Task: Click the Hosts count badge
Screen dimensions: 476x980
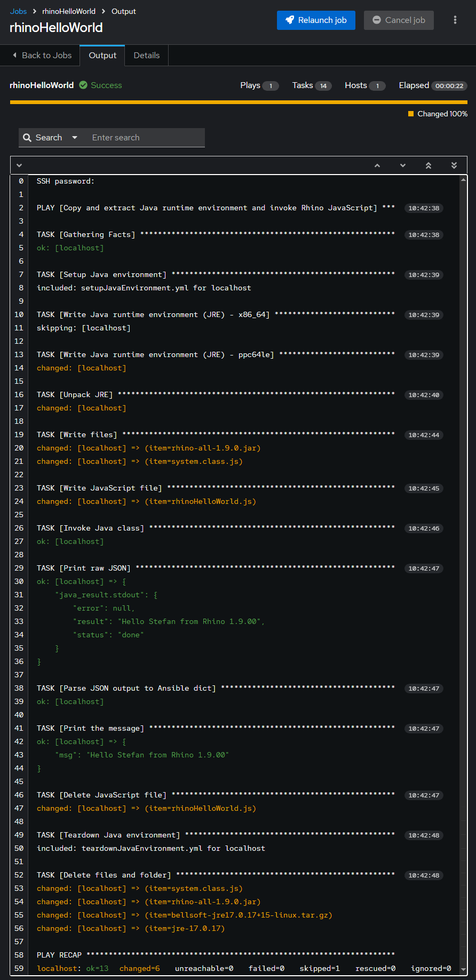Action: click(x=377, y=86)
